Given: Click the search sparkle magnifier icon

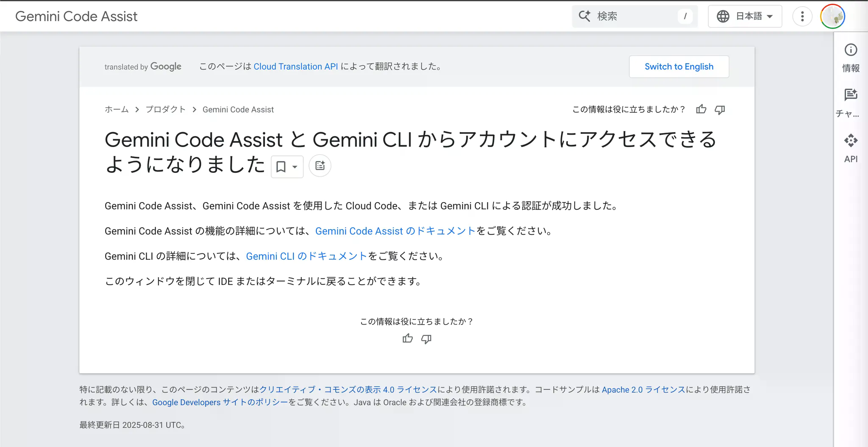Looking at the screenshot, I should 584,16.
